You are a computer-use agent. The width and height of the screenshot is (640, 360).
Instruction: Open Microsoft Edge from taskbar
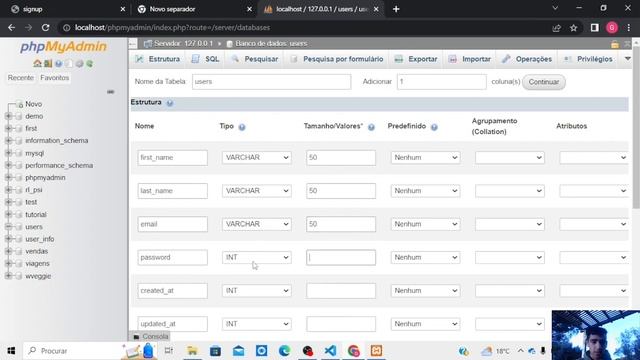[x=284, y=351]
